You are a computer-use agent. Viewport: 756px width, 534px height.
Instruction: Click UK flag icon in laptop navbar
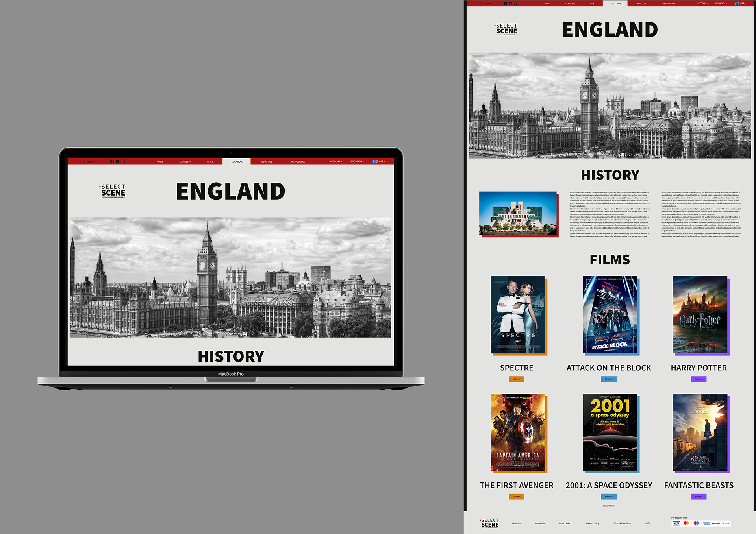point(375,161)
